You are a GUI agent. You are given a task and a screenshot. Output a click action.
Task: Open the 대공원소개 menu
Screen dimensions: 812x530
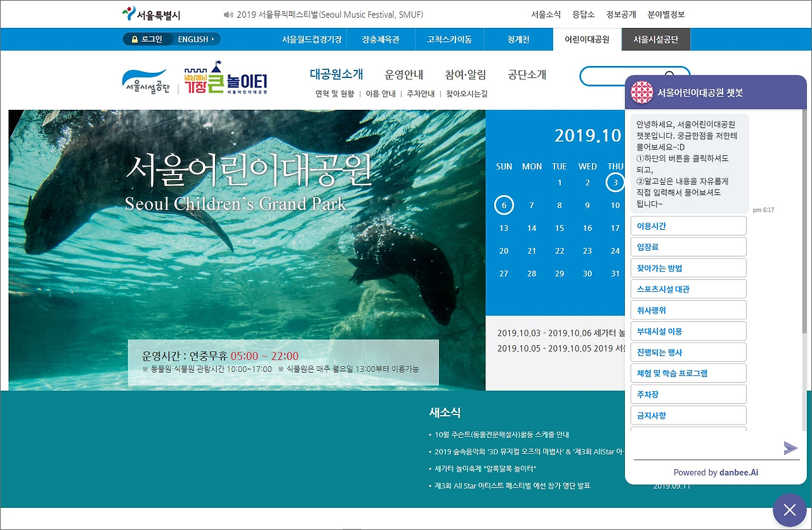pyautogui.click(x=336, y=74)
